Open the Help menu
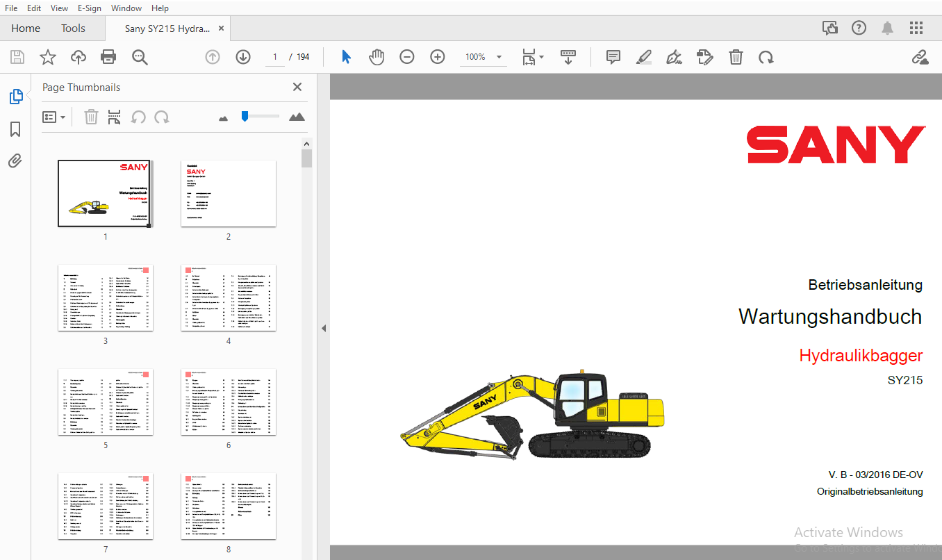This screenshot has width=942, height=560. tap(160, 8)
